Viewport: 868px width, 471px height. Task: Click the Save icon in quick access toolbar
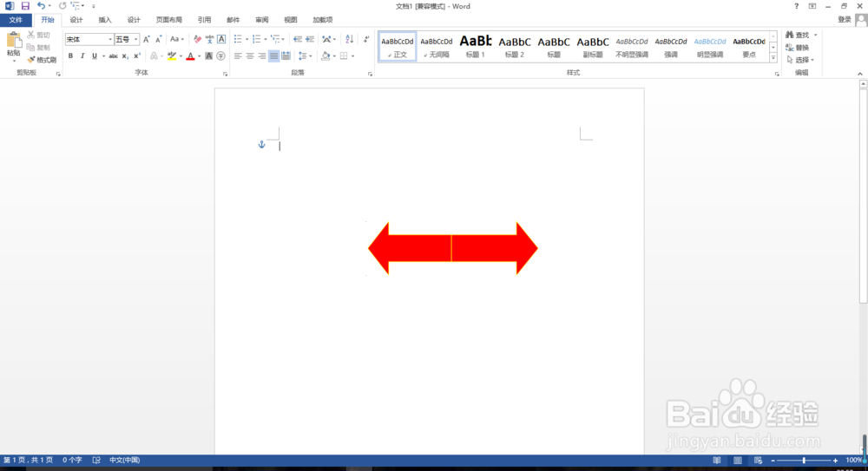coord(25,6)
